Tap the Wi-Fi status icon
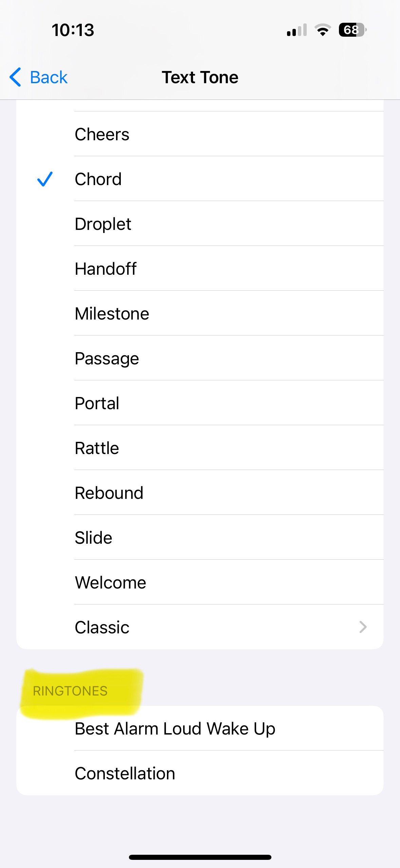Image resolution: width=400 pixels, height=868 pixels. (x=323, y=30)
